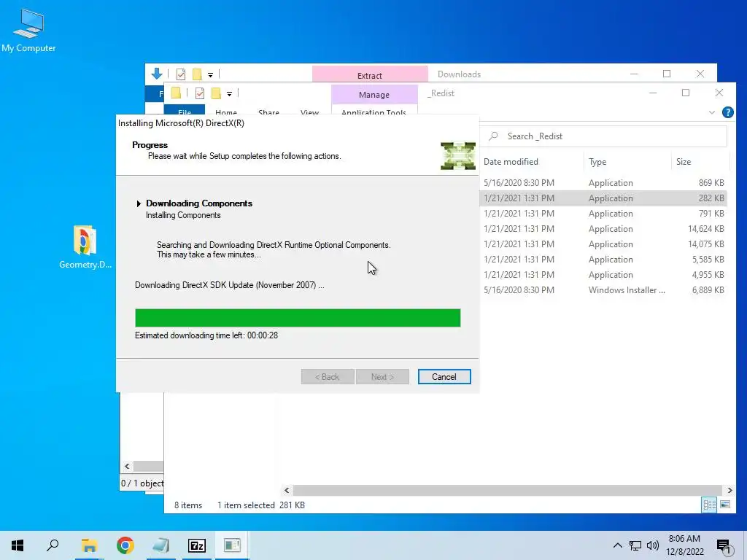Viewport: 747px width, 560px height.
Task: Click the blue down-arrow icon in Downloads window
Action: (x=157, y=74)
